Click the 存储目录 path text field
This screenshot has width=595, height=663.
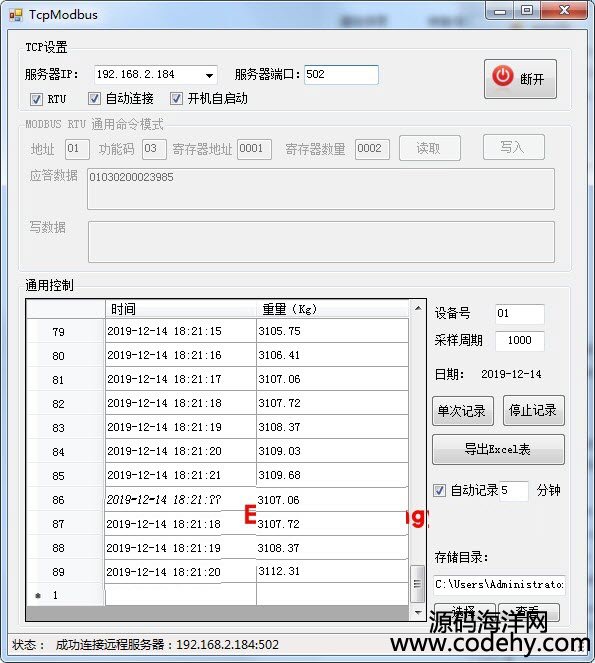tap(499, 584)
